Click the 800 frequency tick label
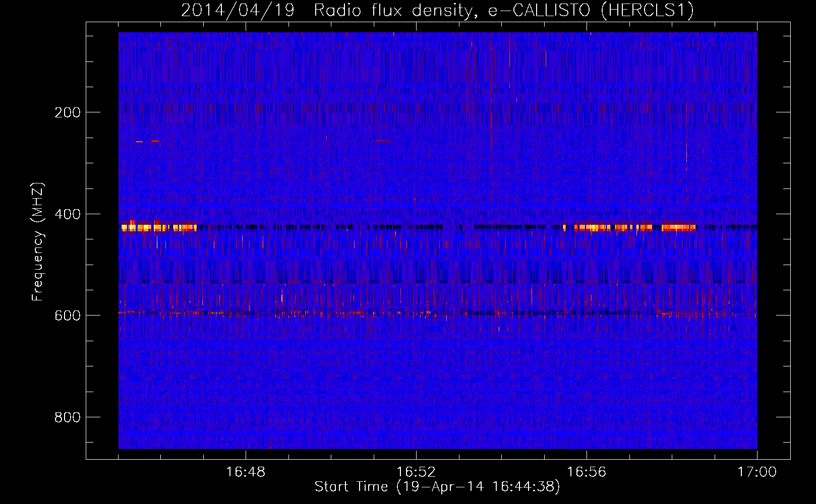 click(x=68, y=417)
